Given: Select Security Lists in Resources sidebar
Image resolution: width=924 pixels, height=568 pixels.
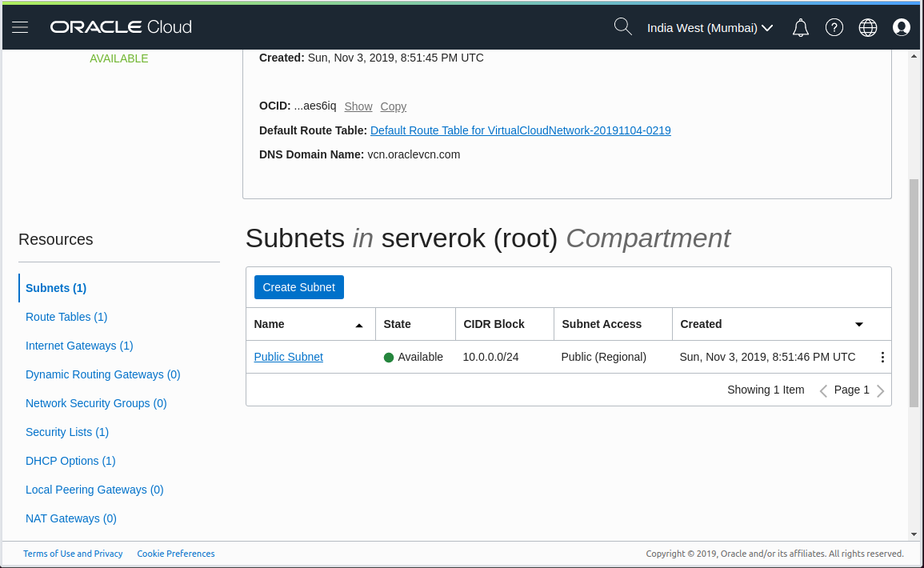Looking at the screenshot, I should click(x=67, y=432).
